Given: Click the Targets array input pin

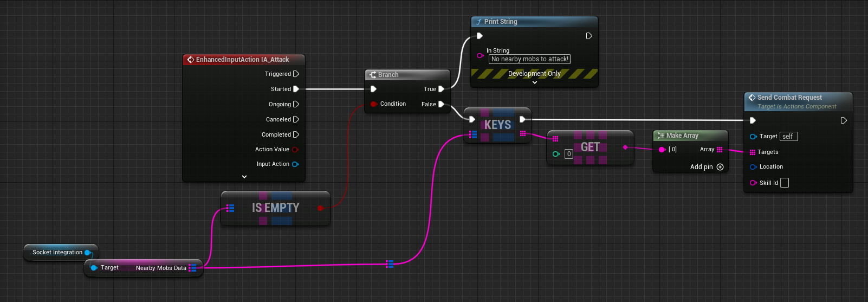Looking at the screenshot, I should (753, 152).
